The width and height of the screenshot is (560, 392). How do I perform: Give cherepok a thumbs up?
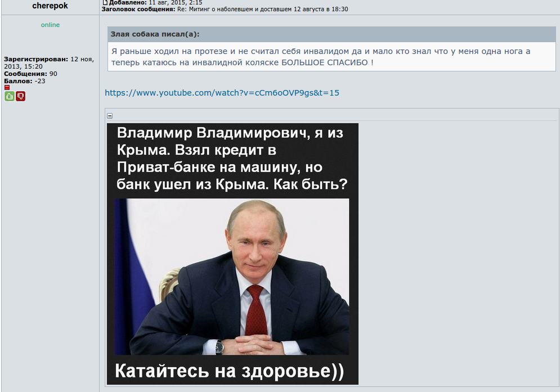(x=10, y=96)
